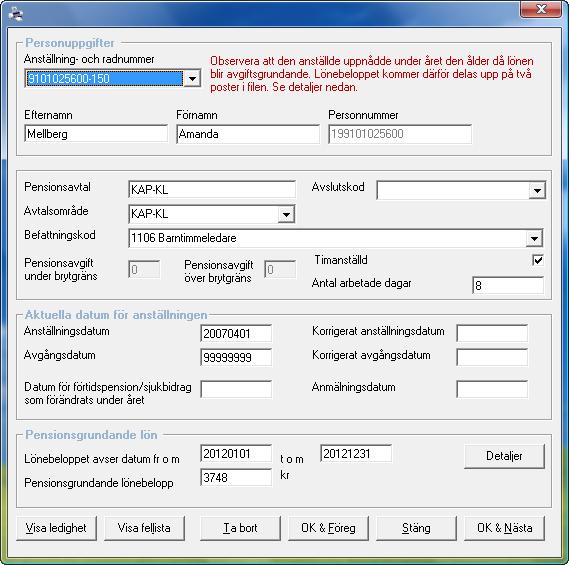Viewport: 569px width, 565px height.
Task: Expand the Avslutskod dropdown
Action: [537, 190]
